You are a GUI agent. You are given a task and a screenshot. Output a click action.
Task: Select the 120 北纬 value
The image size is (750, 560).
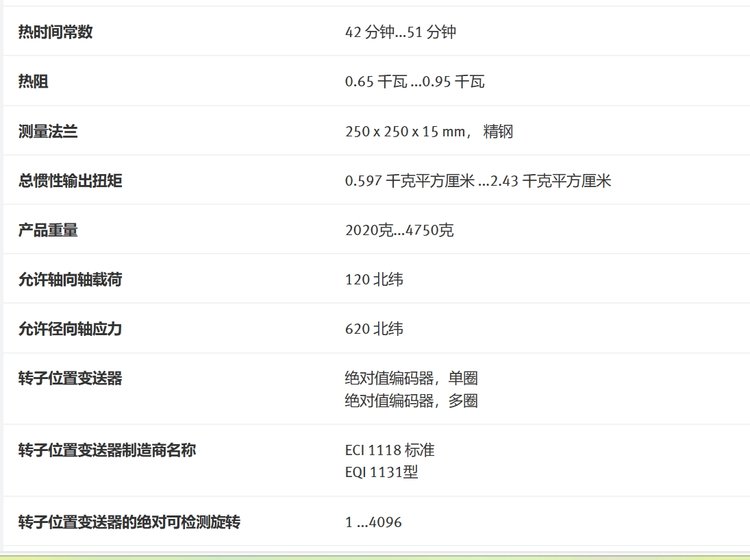(374, 280)
